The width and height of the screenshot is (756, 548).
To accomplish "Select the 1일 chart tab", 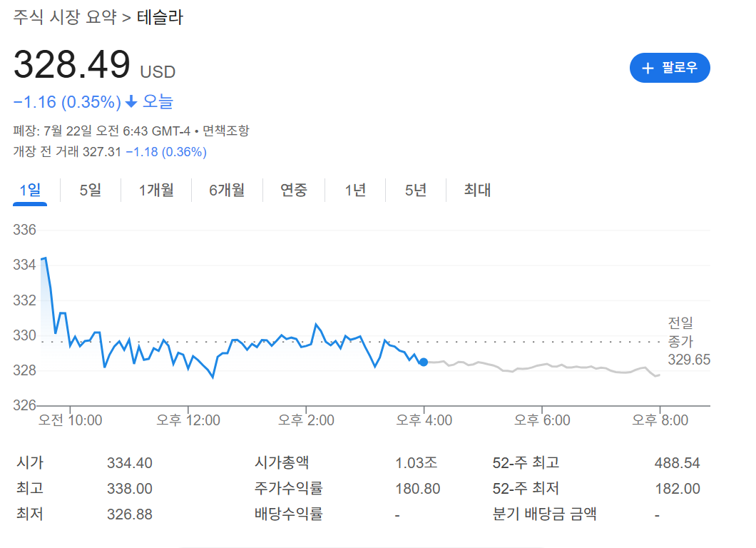I will (30, 190).
